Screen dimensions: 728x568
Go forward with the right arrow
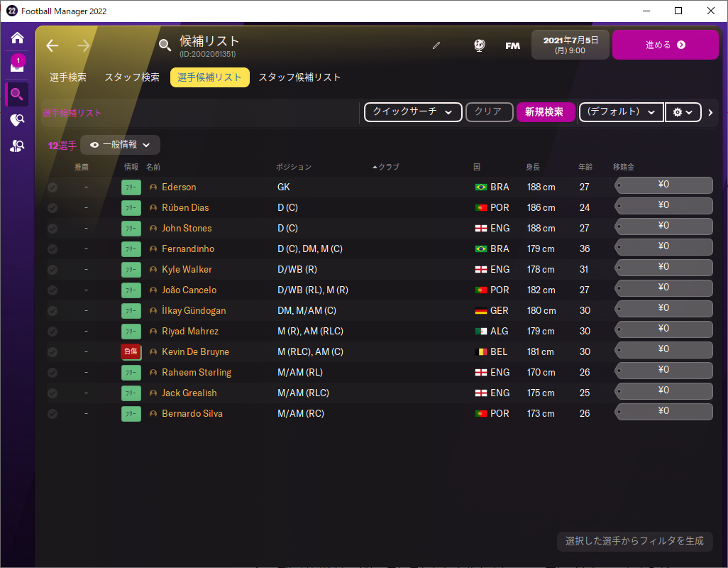coord(84,45)
